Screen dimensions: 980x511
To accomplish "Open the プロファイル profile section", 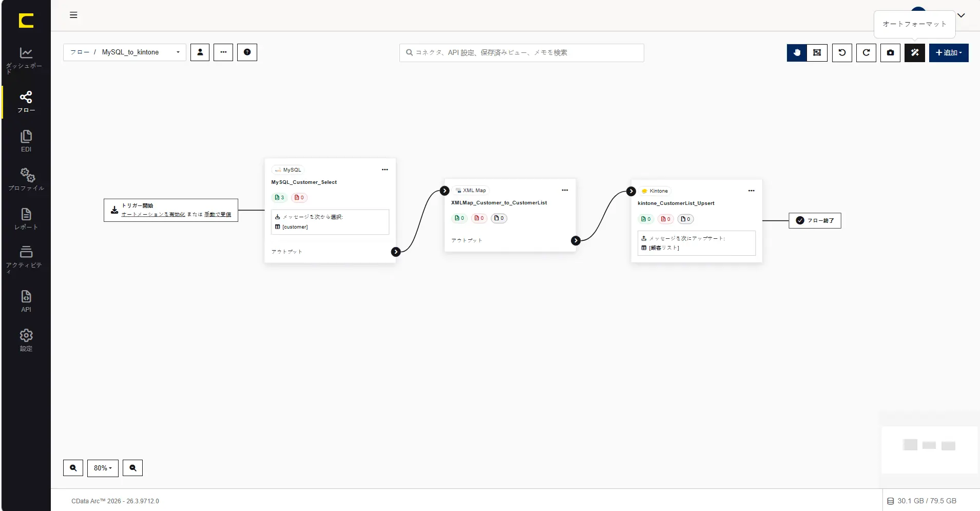I will tap(26, 179).
